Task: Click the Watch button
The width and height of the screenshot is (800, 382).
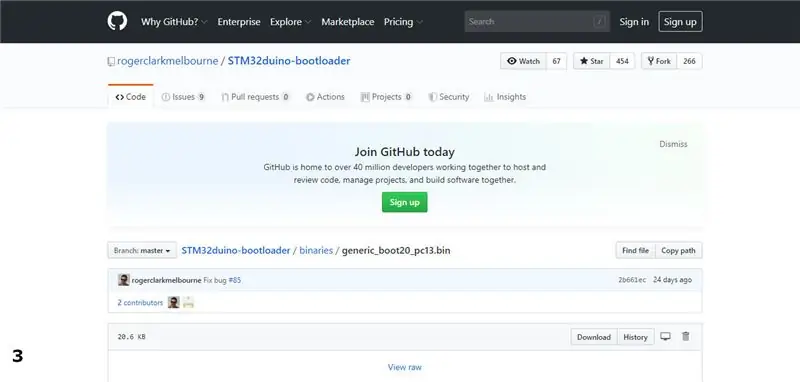Action: coord(523,61)
